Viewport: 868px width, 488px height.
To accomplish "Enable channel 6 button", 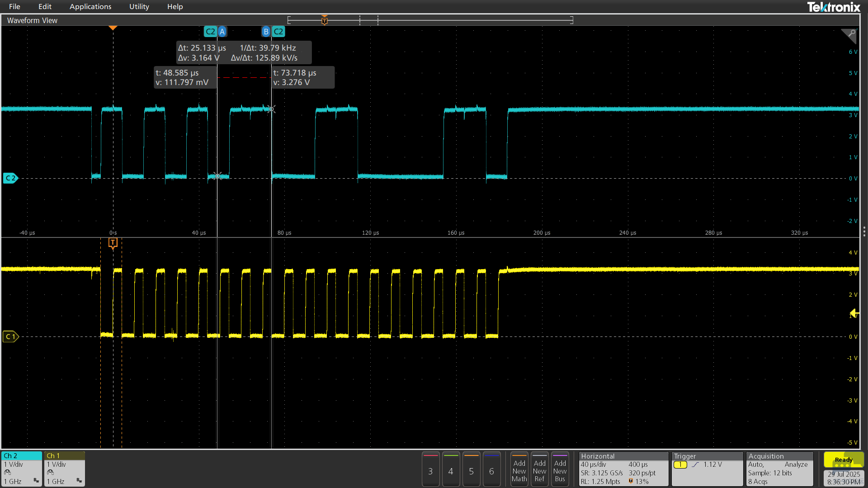I will [491, 469].
